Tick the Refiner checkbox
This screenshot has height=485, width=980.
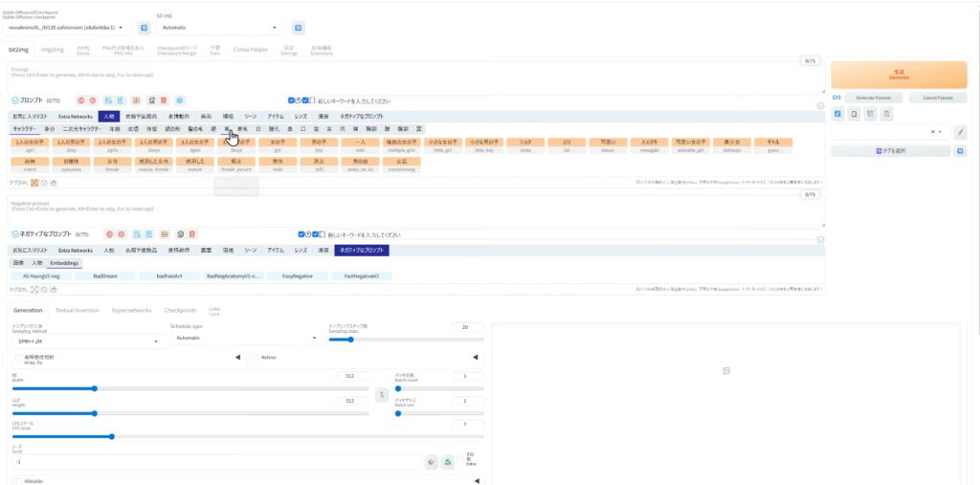256,358
